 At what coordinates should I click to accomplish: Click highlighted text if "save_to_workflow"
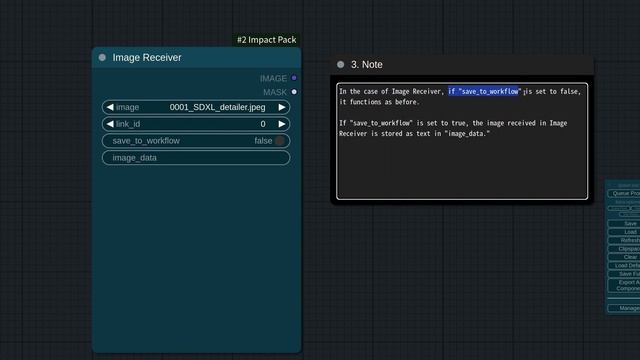pos(483,91)
